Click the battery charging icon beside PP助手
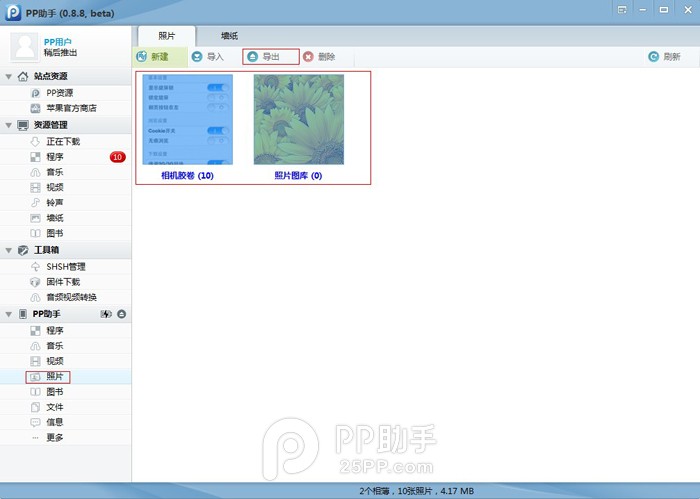Image resolution: width=700 pixels, height=499 pixels. pyautogui.click(x=106, y=314)
